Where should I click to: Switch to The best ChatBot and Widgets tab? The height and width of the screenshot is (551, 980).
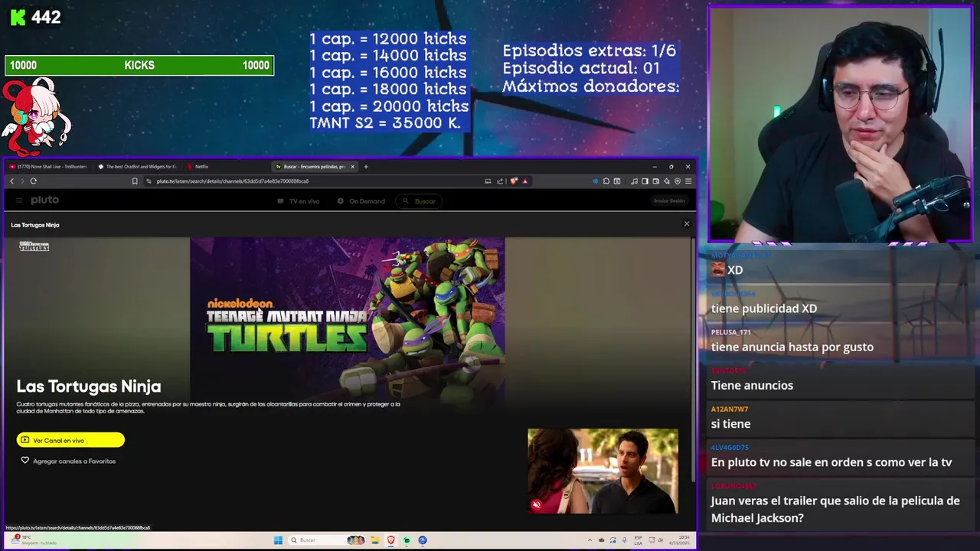point(138,166)
